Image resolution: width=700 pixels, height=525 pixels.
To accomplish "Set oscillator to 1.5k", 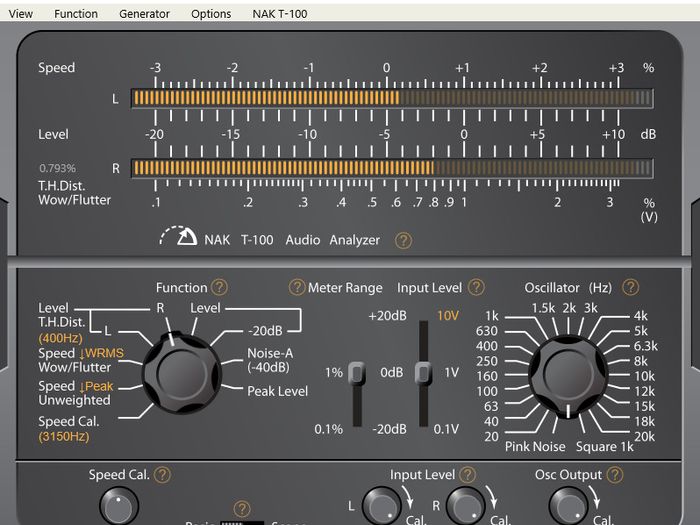I will pos(543,308).
